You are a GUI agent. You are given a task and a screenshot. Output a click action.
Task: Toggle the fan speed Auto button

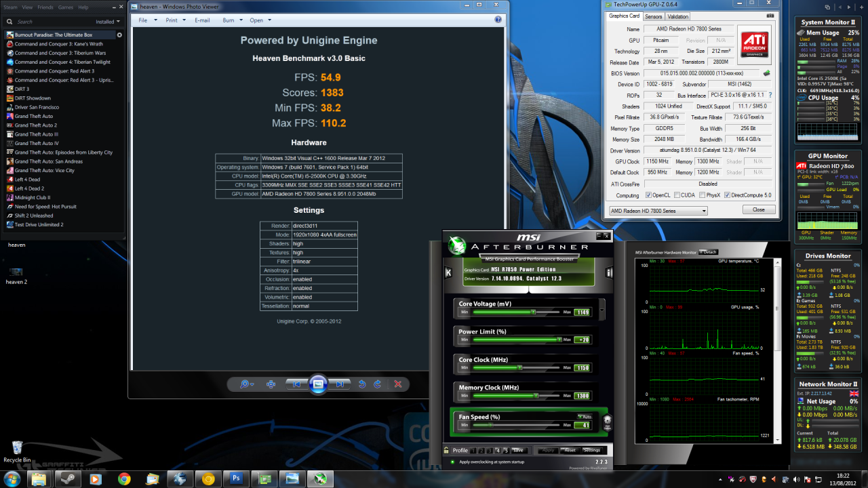pos(585,416)
